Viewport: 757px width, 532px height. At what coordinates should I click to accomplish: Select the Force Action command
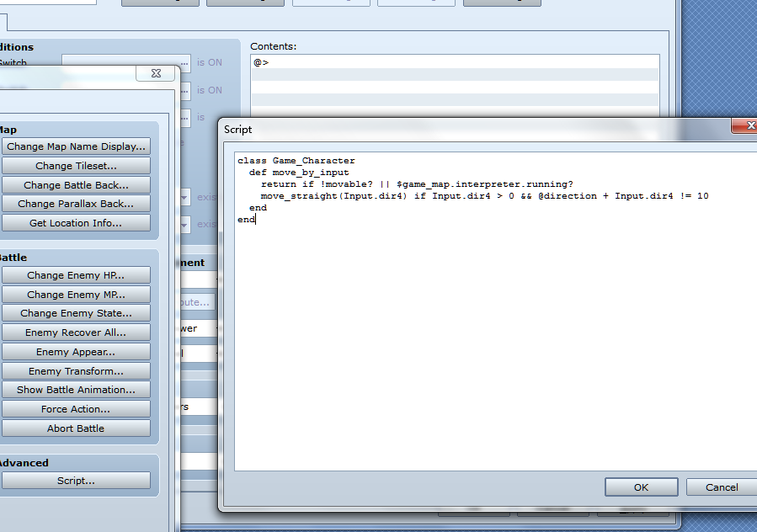click(x=76, y=409)
